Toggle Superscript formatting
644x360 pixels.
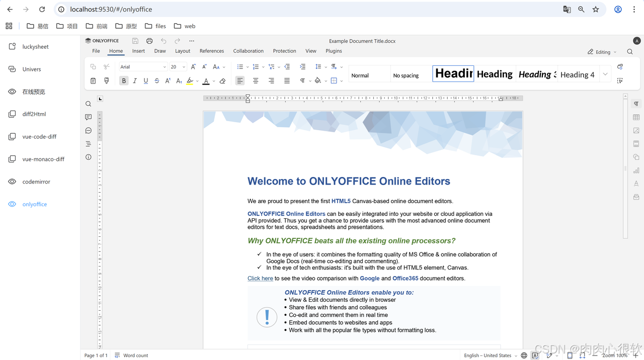[168, 80]
